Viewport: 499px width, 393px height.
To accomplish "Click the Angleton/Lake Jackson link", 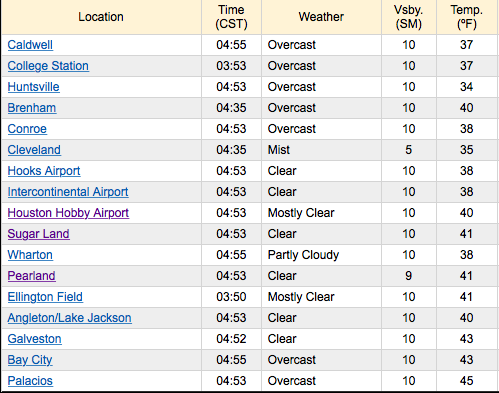I will (x=69, y=318).
